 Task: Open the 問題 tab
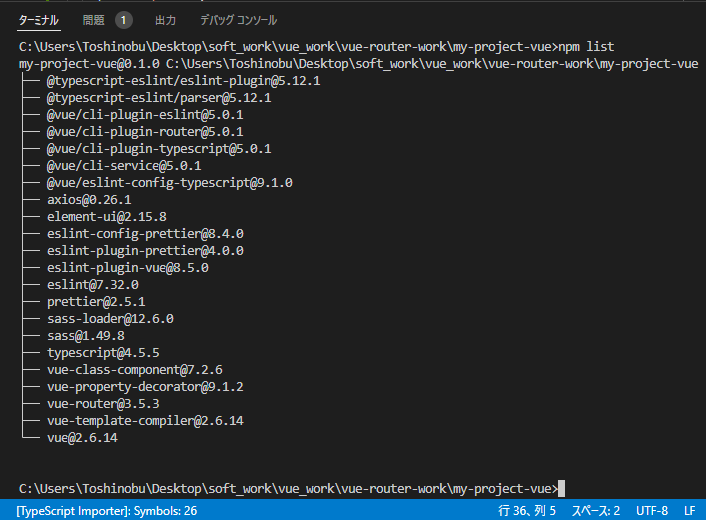94,20
